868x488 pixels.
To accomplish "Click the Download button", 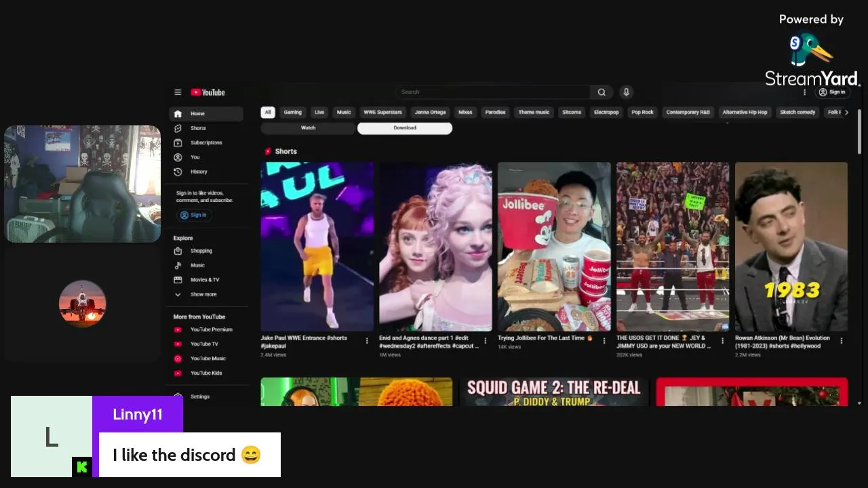I will [x=405, y=128].
